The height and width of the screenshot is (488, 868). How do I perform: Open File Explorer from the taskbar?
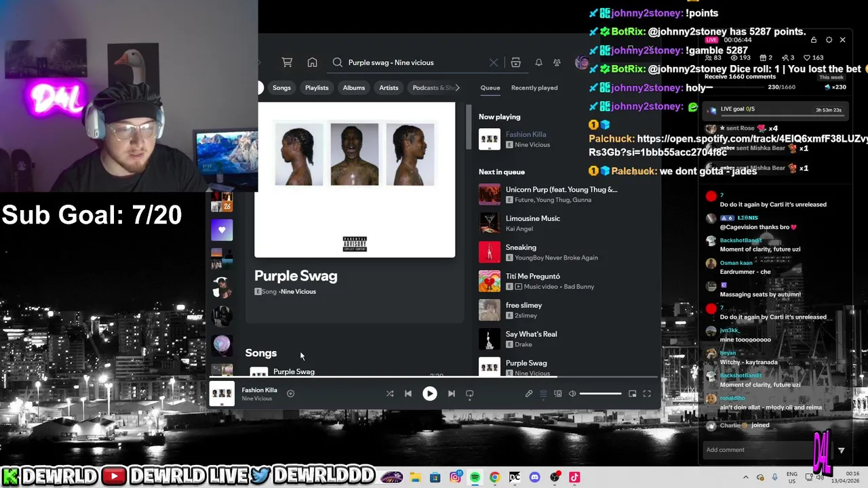click(415, 477)
